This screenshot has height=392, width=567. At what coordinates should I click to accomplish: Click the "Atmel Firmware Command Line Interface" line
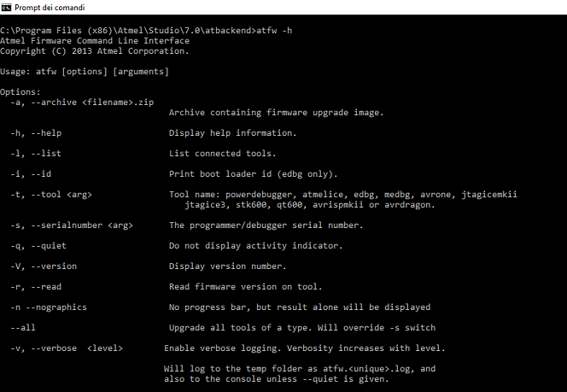tap(95, 41)
